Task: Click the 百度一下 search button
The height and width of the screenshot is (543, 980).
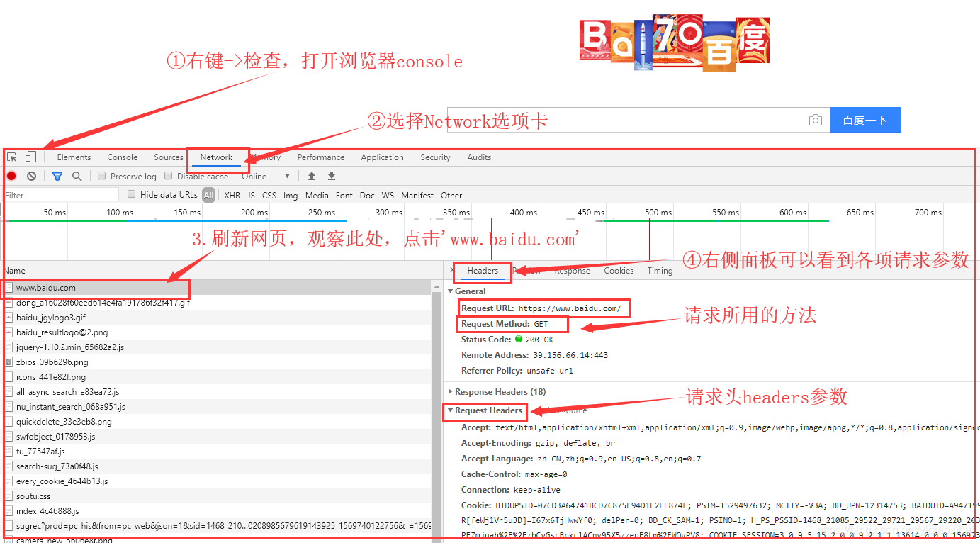Action: [x=865, y=120]
